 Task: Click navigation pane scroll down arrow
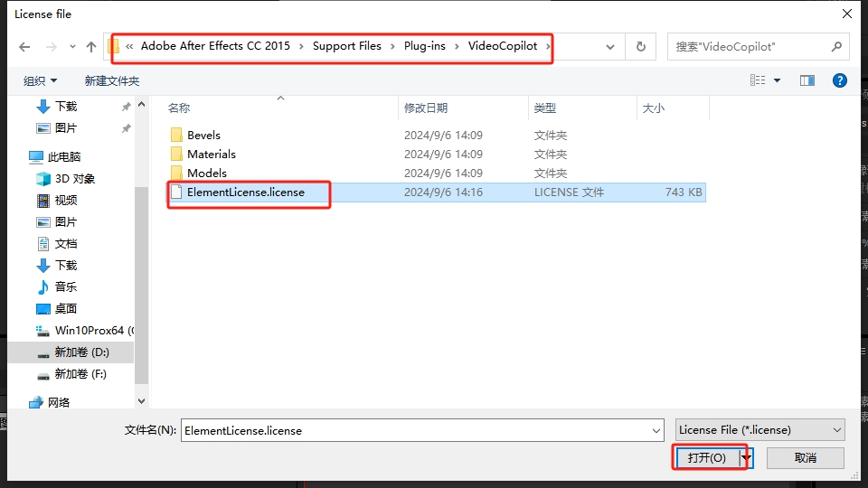coord(141,401)
